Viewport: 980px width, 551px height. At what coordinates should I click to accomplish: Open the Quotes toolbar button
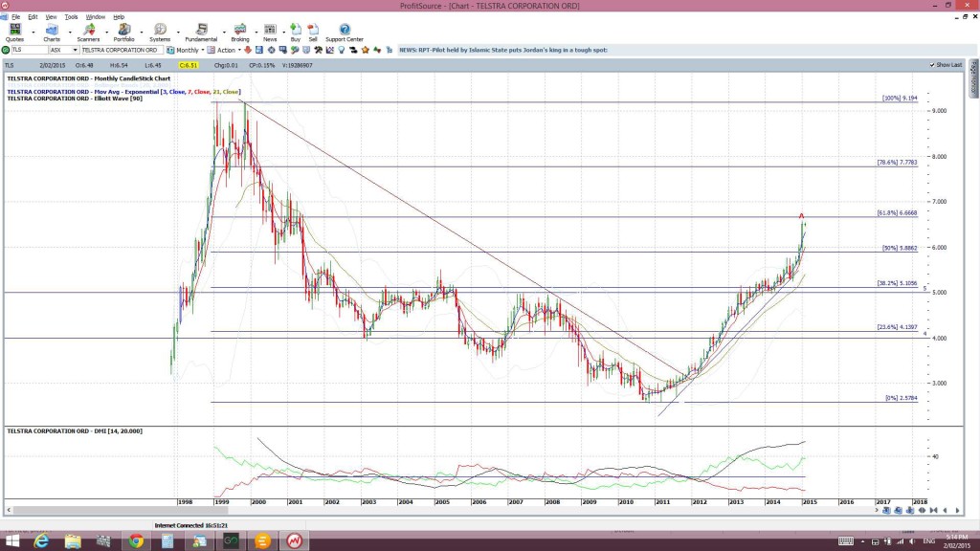click(14, 33)
